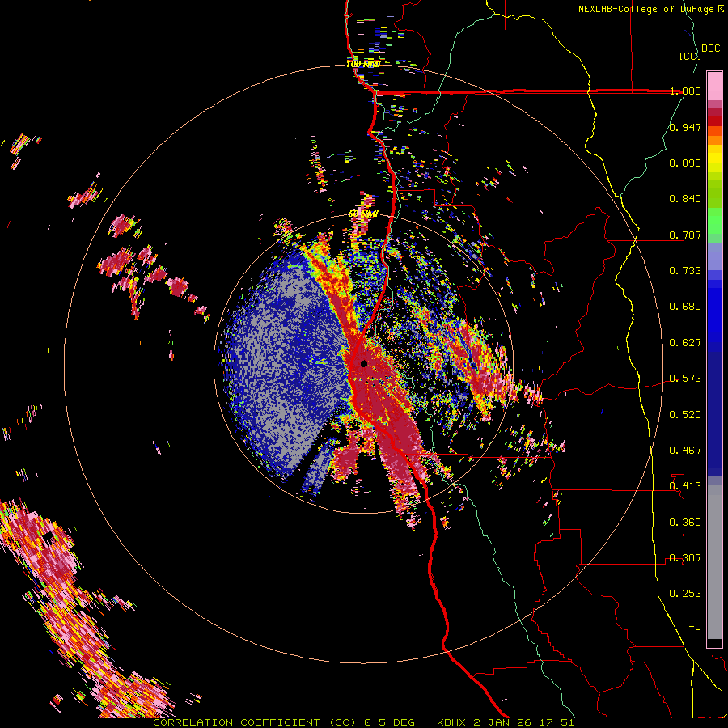Click the 0.893 scale value
This screenshot has width=728, height=728.
point(685,163)
